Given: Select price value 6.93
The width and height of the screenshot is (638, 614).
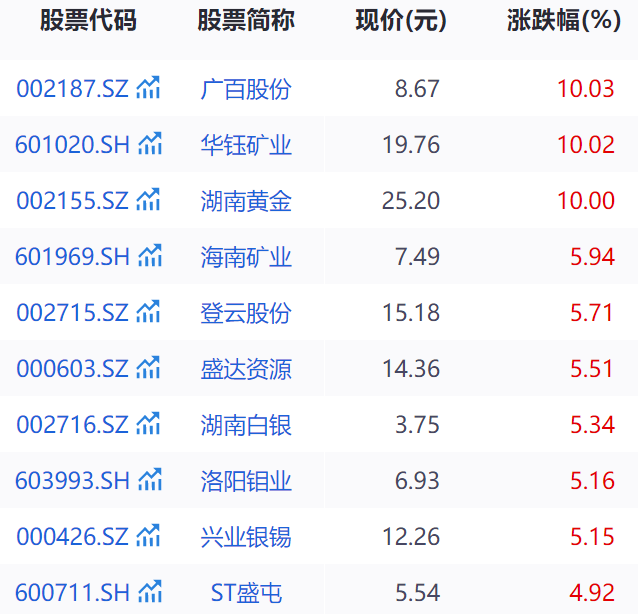Looking at the screenshot, I should (x=417, y=481).
